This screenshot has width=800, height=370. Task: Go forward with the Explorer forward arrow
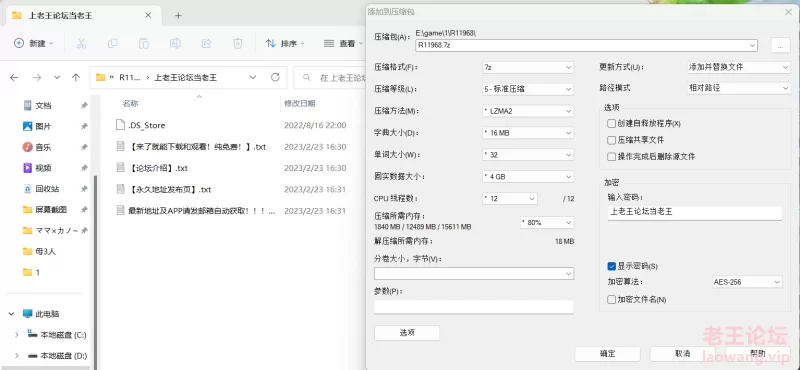tap(37, 78)
